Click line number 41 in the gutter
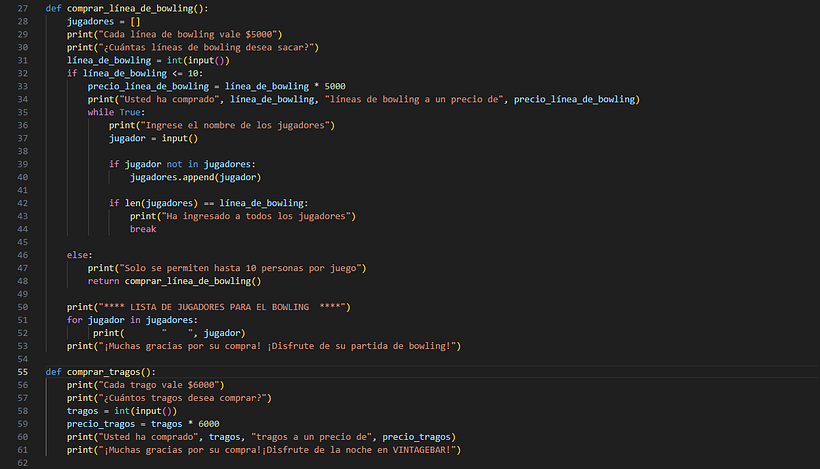Screen dimensions: 820x469 click(21, 190)
